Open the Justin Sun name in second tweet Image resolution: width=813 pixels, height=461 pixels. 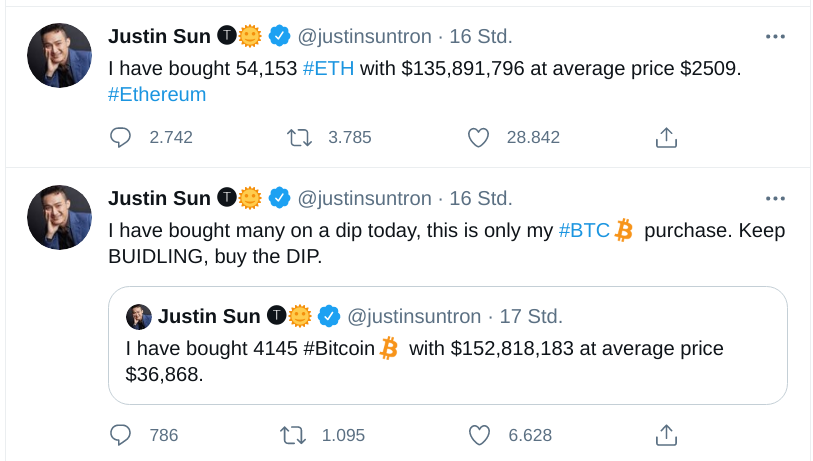point(159,198)
